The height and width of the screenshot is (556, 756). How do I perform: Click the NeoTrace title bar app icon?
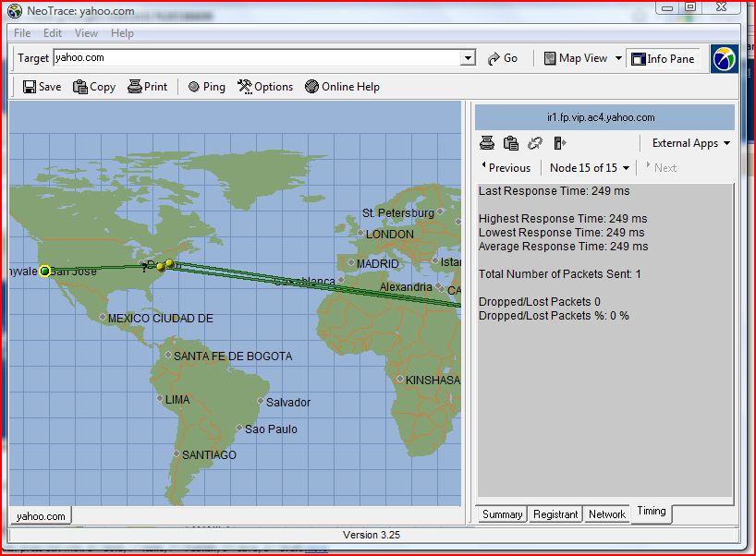tap(15, 10)
